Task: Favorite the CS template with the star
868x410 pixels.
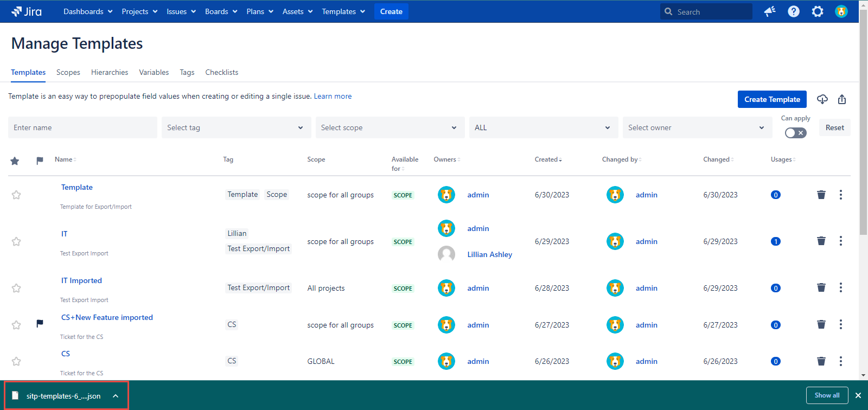Action: (x=16, y=361)
